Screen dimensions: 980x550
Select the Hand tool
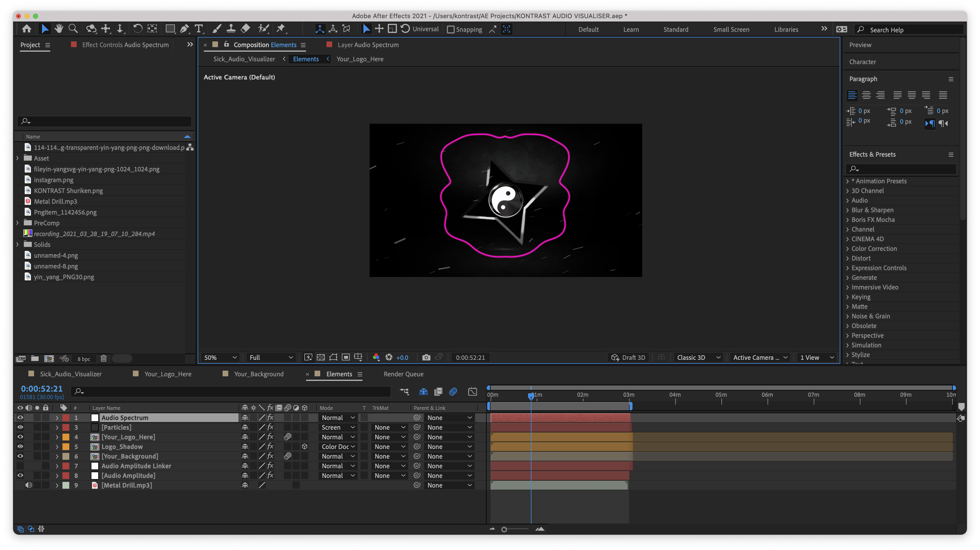pos(58,29)
